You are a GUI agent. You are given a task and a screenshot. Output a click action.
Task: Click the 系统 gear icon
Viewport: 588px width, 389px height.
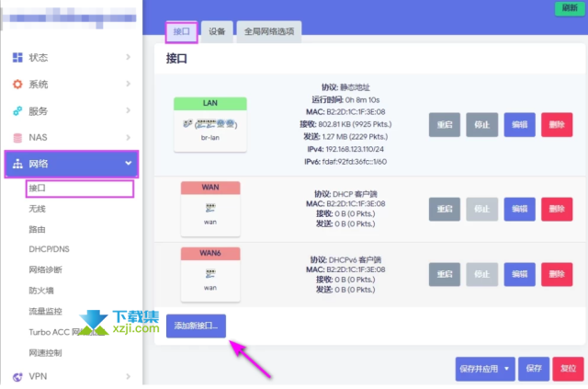coord(17,84)
